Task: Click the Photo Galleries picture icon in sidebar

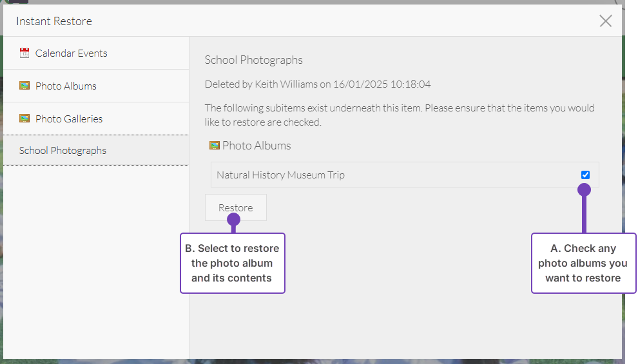Action: 24,119
